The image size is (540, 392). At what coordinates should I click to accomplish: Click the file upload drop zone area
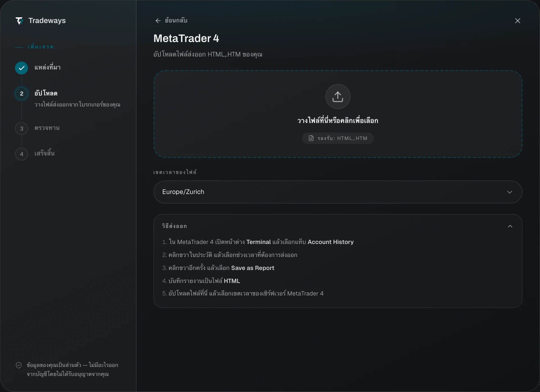[x=338, y=114]
